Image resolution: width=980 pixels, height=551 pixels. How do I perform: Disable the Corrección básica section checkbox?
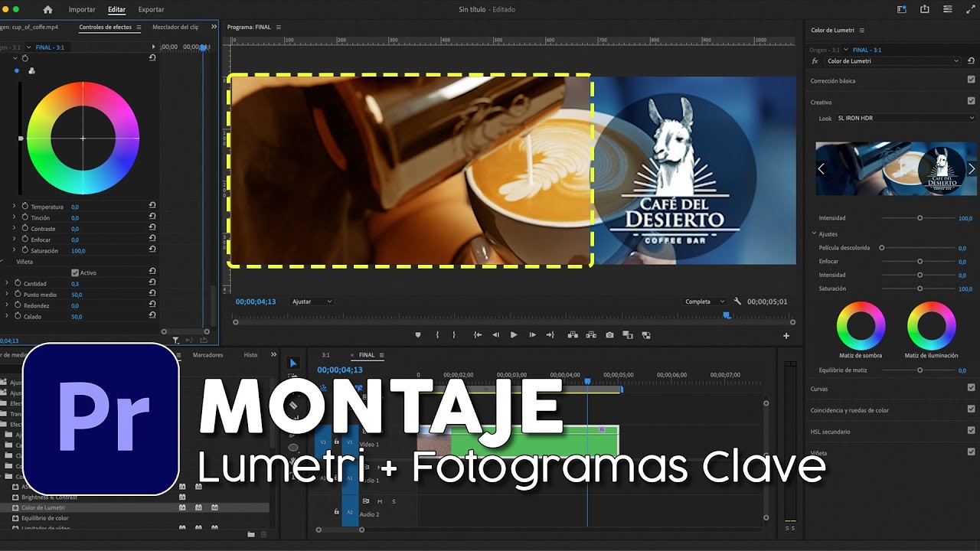[x=971, y=80]
